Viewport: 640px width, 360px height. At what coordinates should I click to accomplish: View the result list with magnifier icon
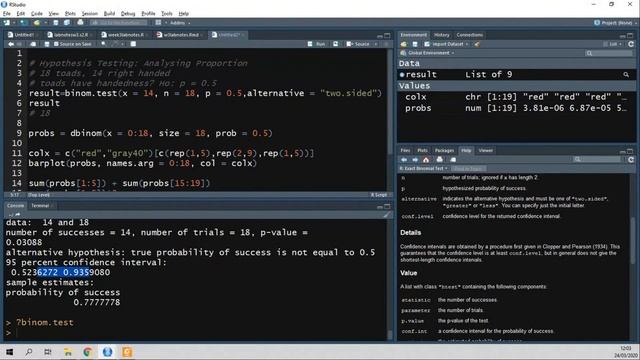tap(626, 75)
